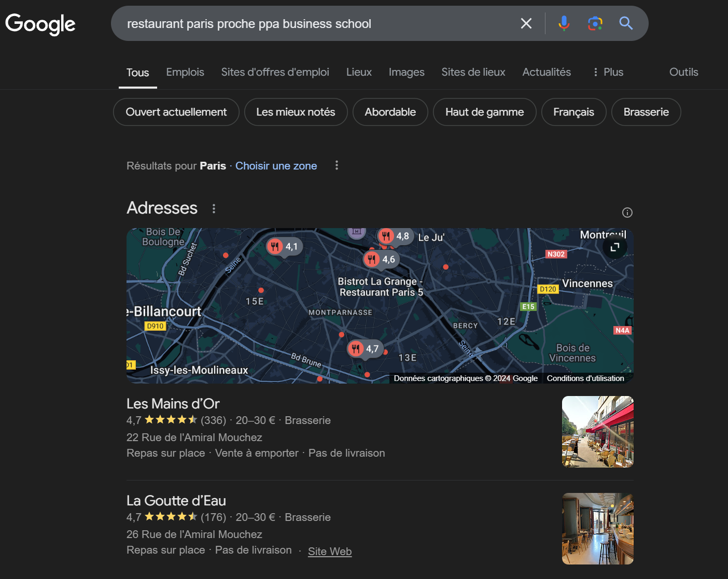Expand the Plus menu for more tabs
728x579 pixels.
click(608, 72)
